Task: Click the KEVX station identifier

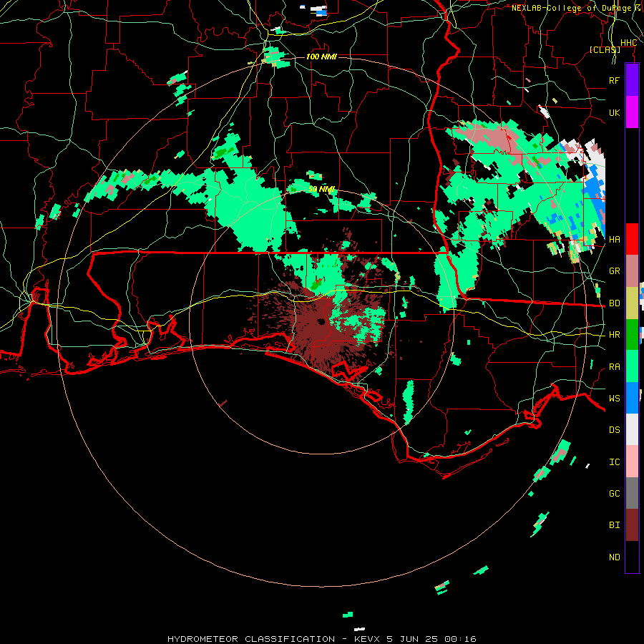Action: coord(367,639)
